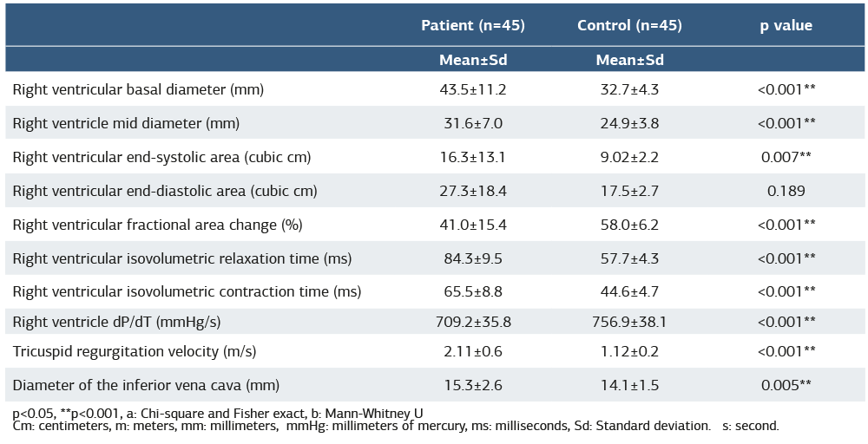
Task: Select the "p value" column header
Action: pyautogui.click(x=786, y=25)
